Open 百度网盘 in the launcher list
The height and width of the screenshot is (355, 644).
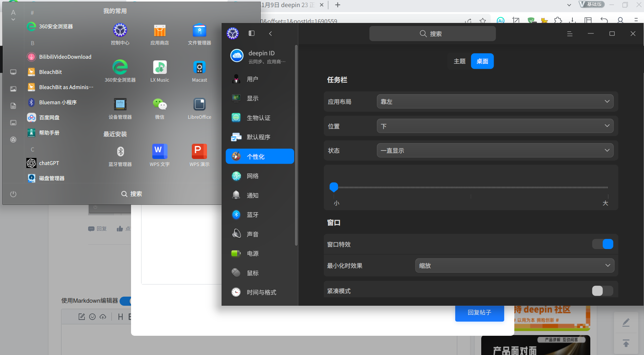click(x=43, y=117)
